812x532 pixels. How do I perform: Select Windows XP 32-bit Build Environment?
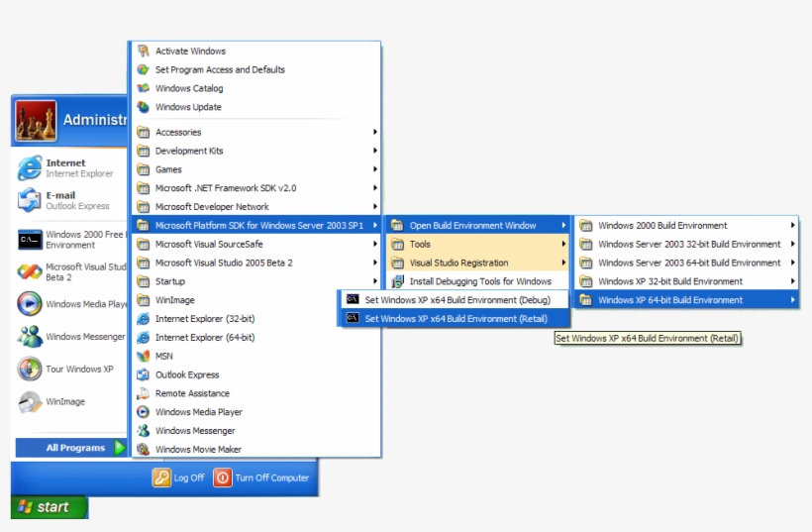pyautogui.click(x=686, y=281)
